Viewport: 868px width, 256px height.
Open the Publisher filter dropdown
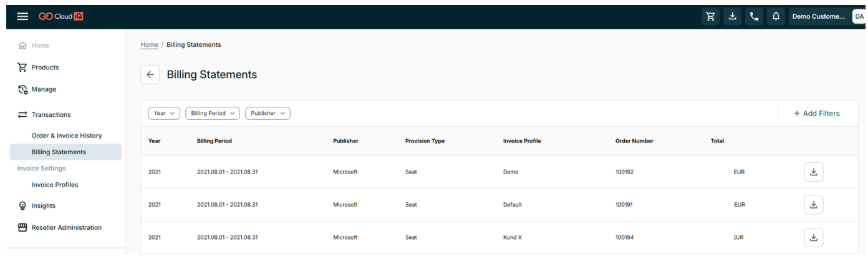268,113
